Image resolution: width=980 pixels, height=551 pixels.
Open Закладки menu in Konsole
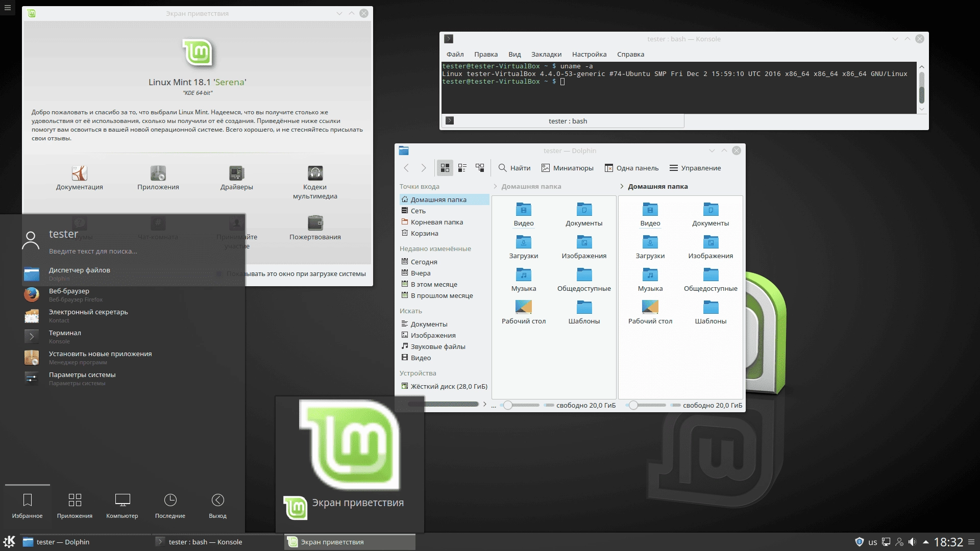click(x=546, y=55)
